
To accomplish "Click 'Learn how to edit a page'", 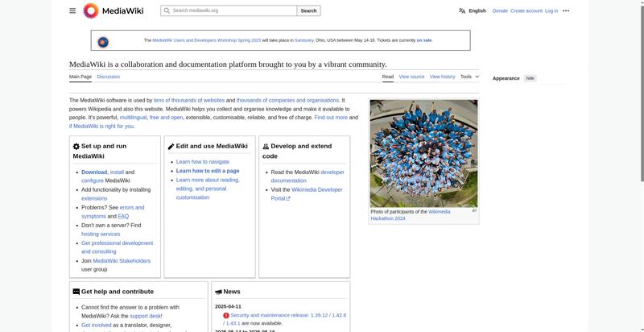I will pos(208,171).
